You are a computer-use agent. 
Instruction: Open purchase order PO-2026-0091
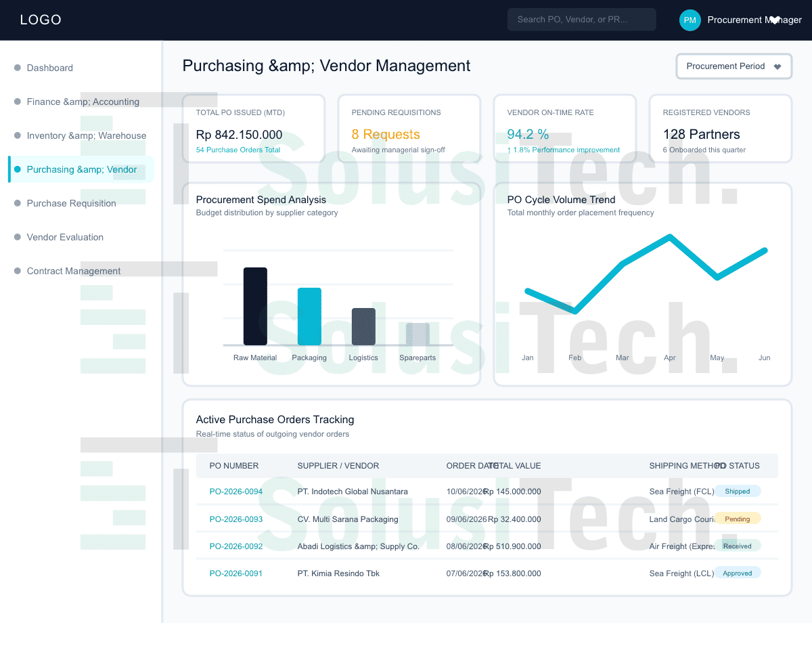coord(236,573)
